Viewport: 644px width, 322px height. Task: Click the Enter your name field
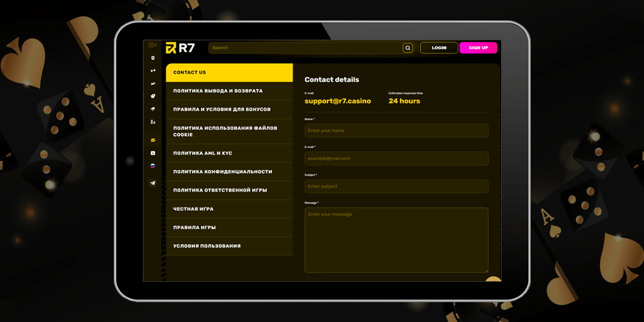[x=396, y=130]
